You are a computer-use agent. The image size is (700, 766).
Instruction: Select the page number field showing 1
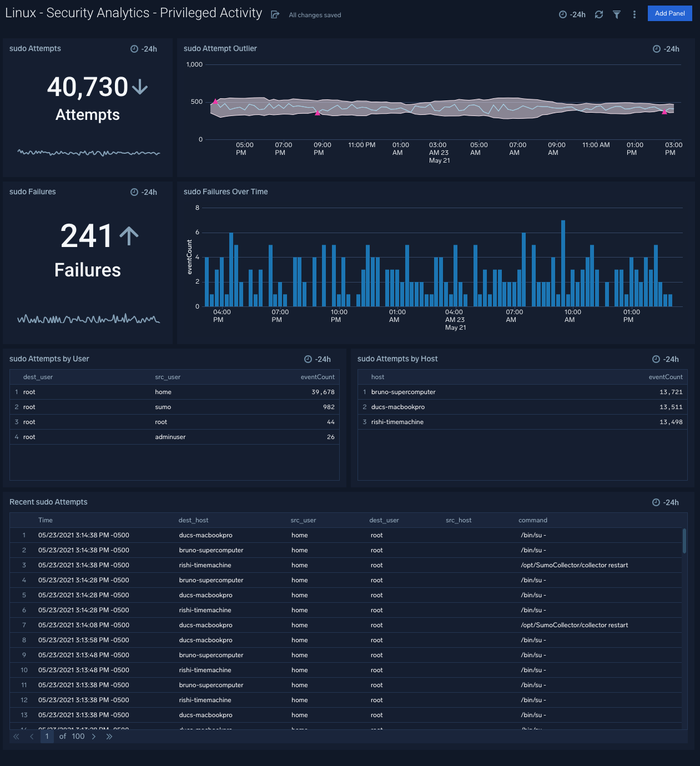tap(47, 736)
